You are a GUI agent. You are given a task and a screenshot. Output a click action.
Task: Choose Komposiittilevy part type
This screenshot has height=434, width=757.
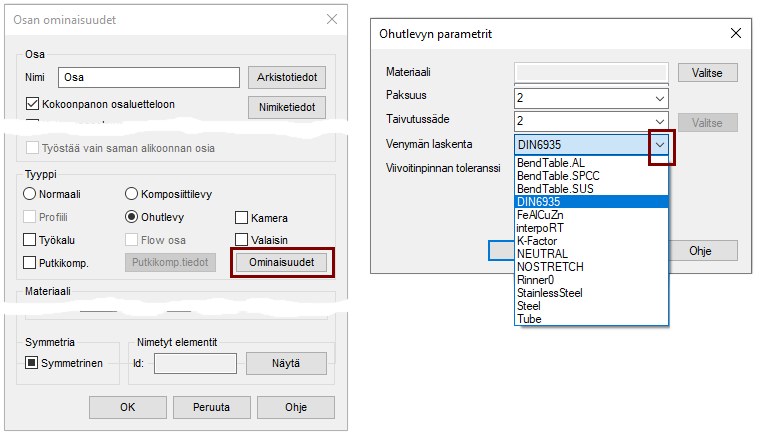coord(132,194)
